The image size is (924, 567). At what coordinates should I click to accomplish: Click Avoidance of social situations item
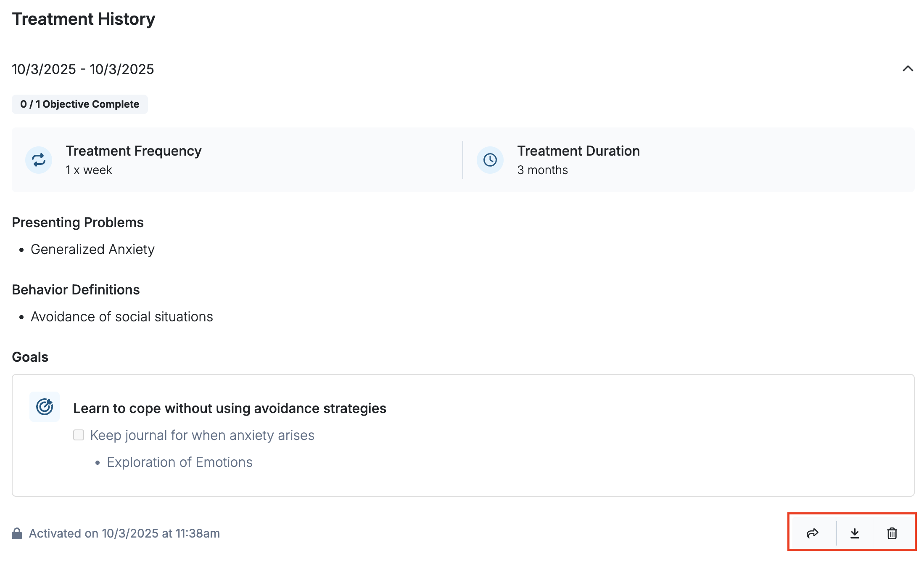coord(122,317)
